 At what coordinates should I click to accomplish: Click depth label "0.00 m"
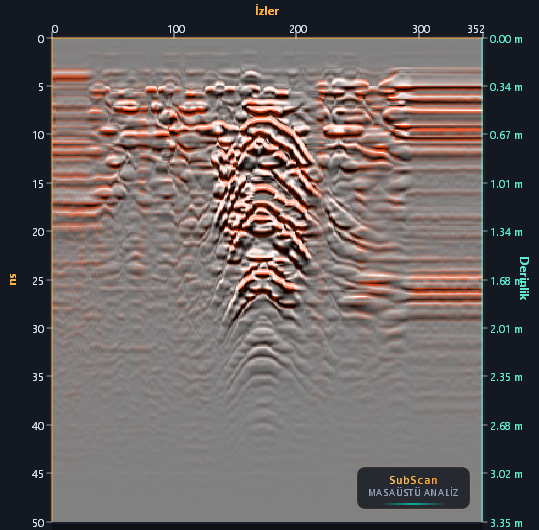[x=506, y=39]
